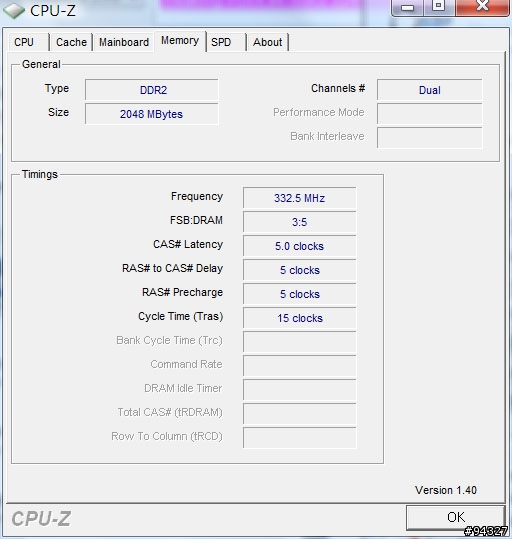Viewport: 512px width, 539px height.
Task: Click the Version 1.40 text
Action: [x=446, y=490]
